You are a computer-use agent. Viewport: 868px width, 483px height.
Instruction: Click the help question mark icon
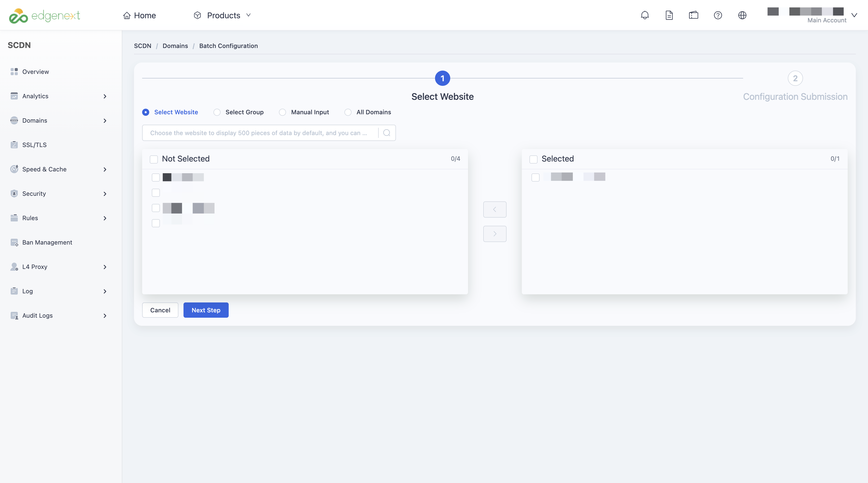[x=718, y=15]
